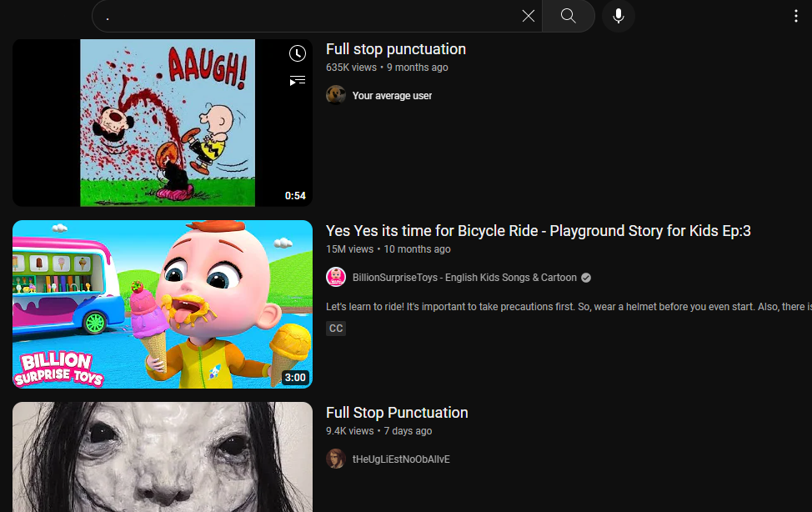Image resolution: width=812 pixels, height=512 pixels.
Task: Click the "635K views • 9 months ago" text
Action: pos(388,68)
